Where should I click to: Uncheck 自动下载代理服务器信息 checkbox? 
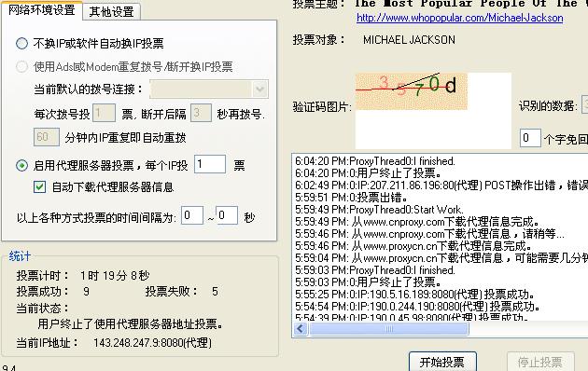pos(39,186)
